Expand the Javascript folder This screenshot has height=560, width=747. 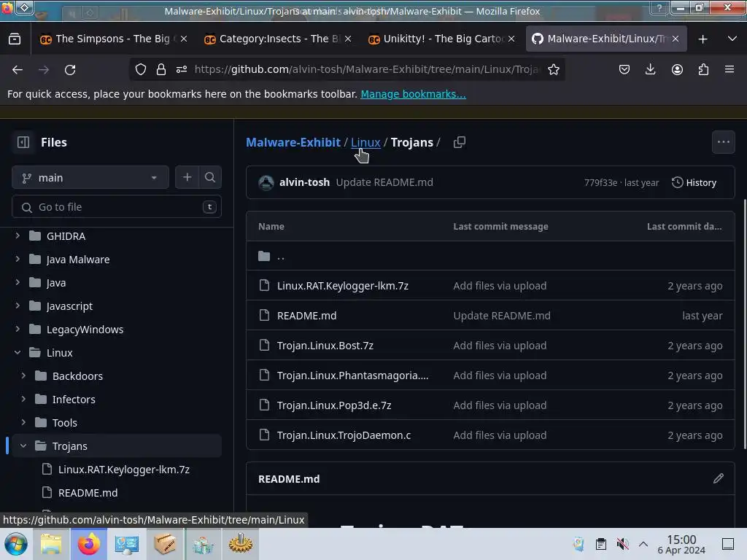coord(18,306)
